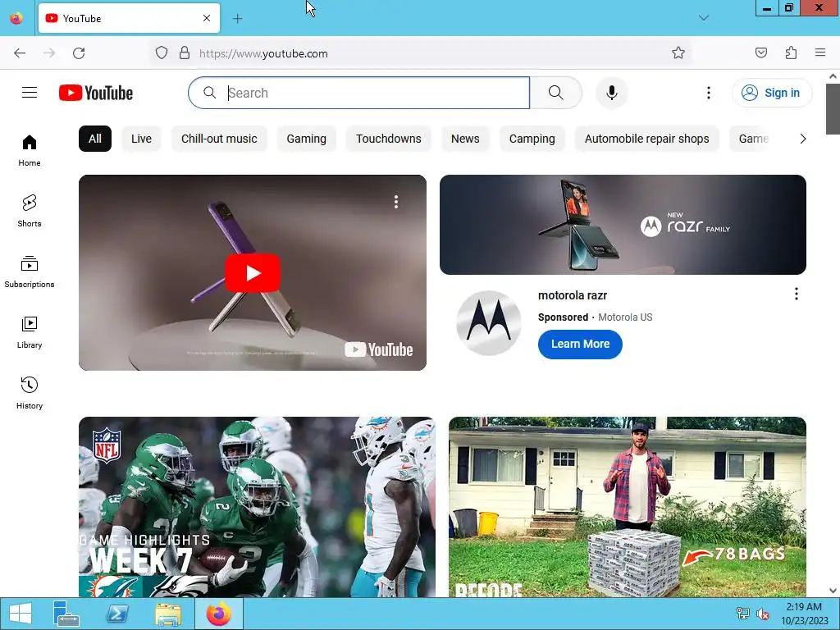The width and height of the screenshot is (840, 630).
Task: Open the Extensions puzzle icon
Action: coord(791,52)
